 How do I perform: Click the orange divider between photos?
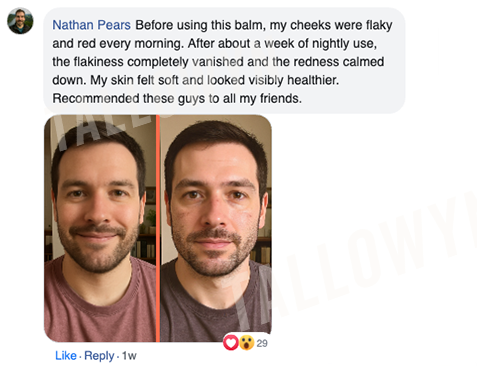(158, 228)
